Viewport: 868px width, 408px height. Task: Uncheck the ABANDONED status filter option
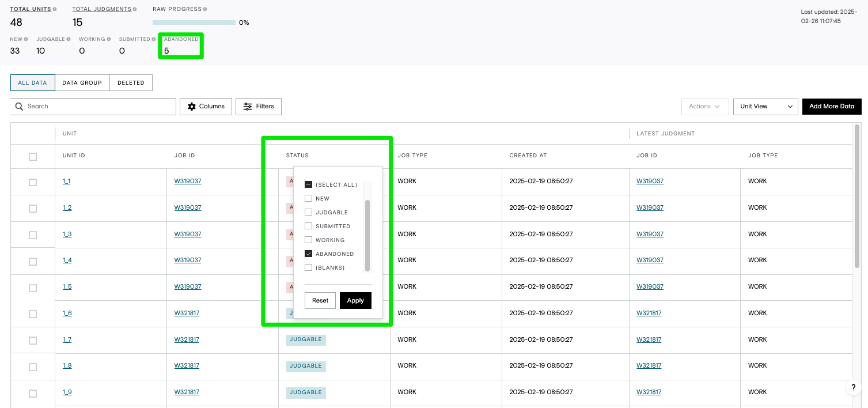coord(308,254)
